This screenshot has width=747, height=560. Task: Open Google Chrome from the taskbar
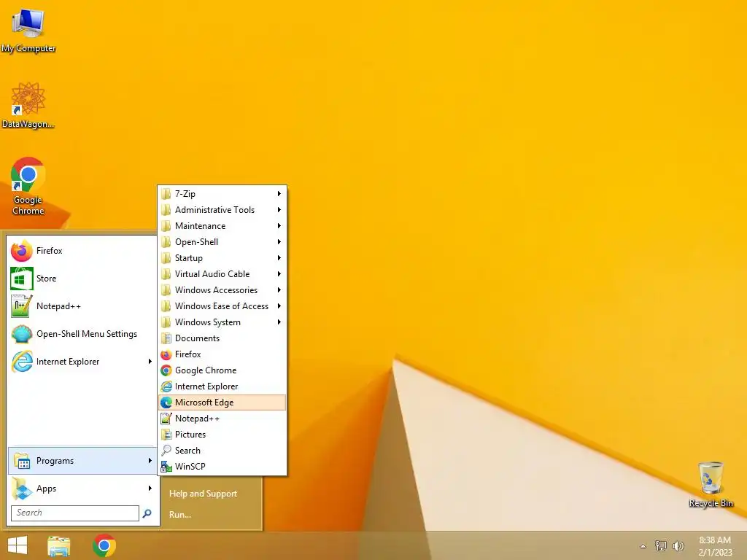click(104, 545)
